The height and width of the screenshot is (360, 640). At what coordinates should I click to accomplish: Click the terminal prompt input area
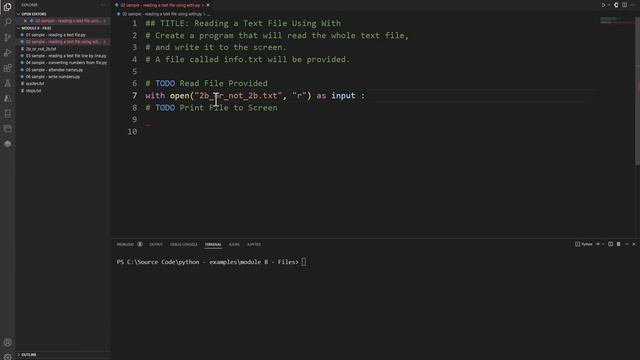[304, 262]
